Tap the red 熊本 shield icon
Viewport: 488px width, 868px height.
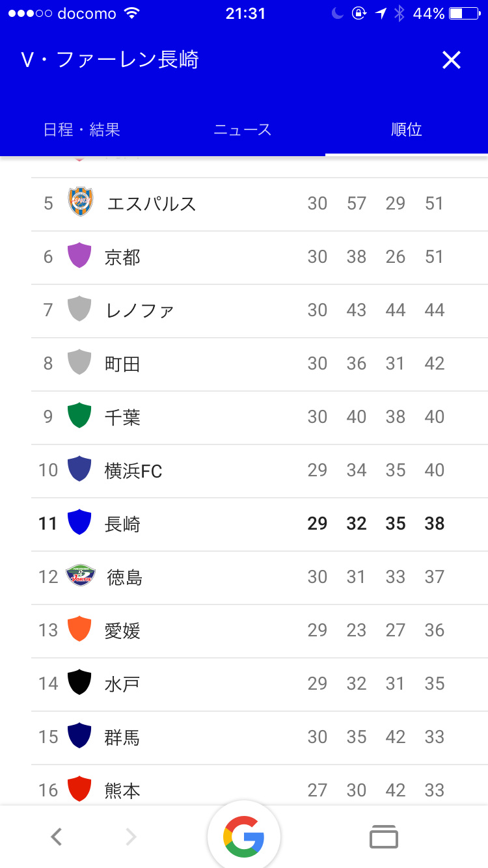click(x=79, y=789)
